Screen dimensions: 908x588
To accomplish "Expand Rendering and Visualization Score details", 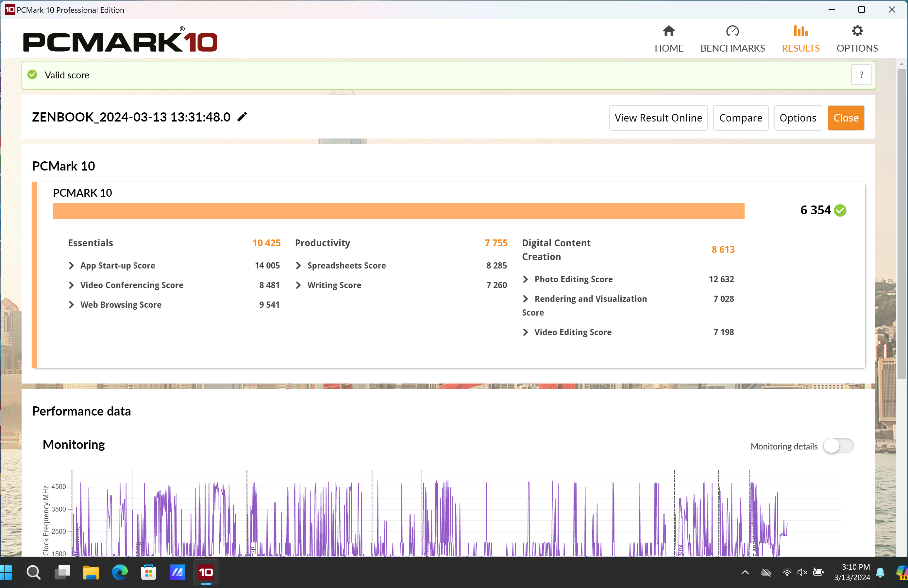I will (x=526, y=299).
